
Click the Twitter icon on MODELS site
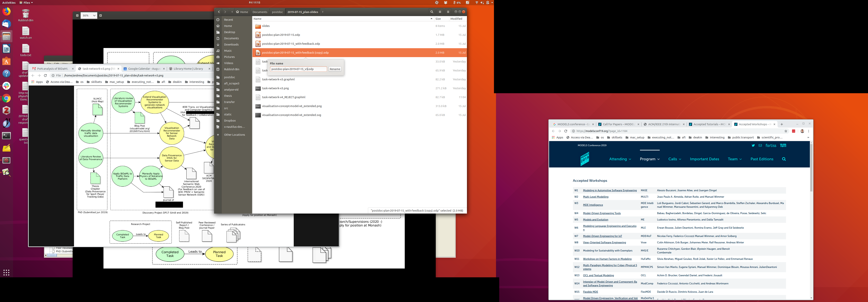(x=753, y=145)
